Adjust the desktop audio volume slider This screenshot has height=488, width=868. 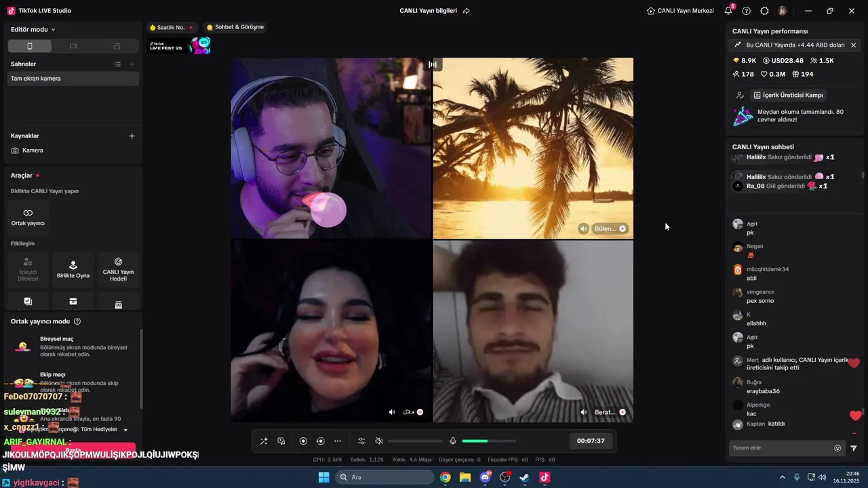415,441
